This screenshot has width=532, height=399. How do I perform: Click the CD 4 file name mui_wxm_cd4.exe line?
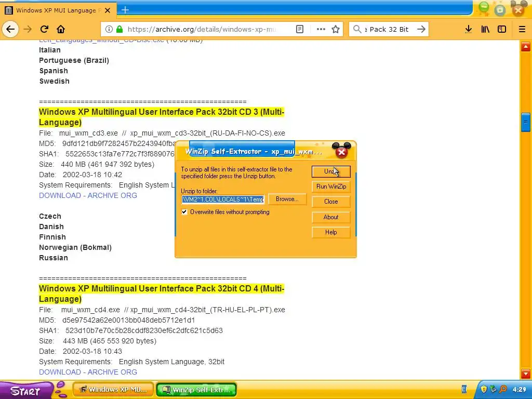(x=162, y=310)
